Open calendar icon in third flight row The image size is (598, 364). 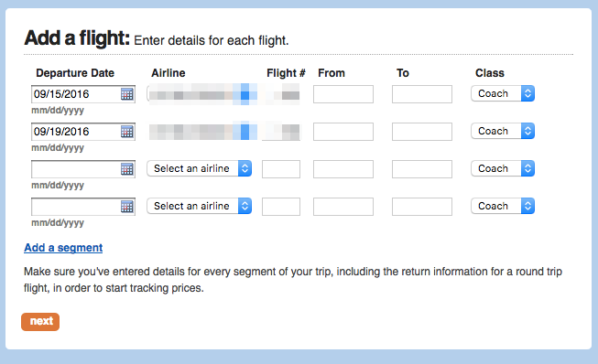point(127,169)
